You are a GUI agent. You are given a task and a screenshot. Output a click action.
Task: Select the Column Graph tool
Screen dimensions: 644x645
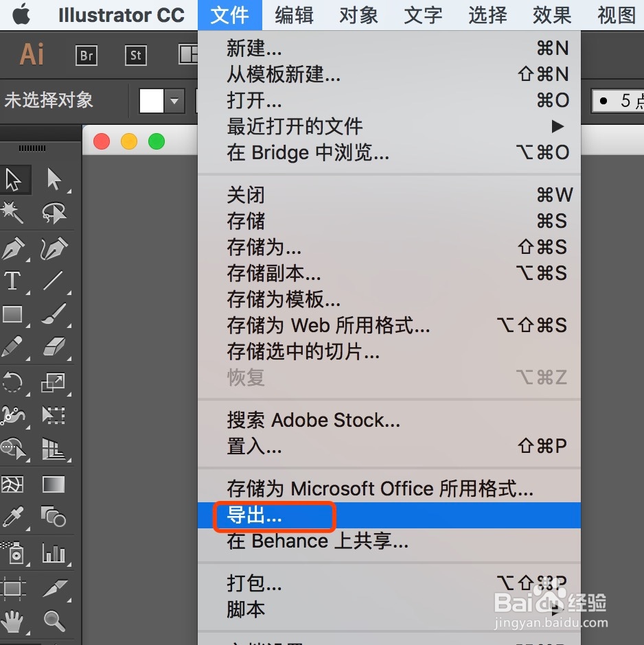[54, 552]
